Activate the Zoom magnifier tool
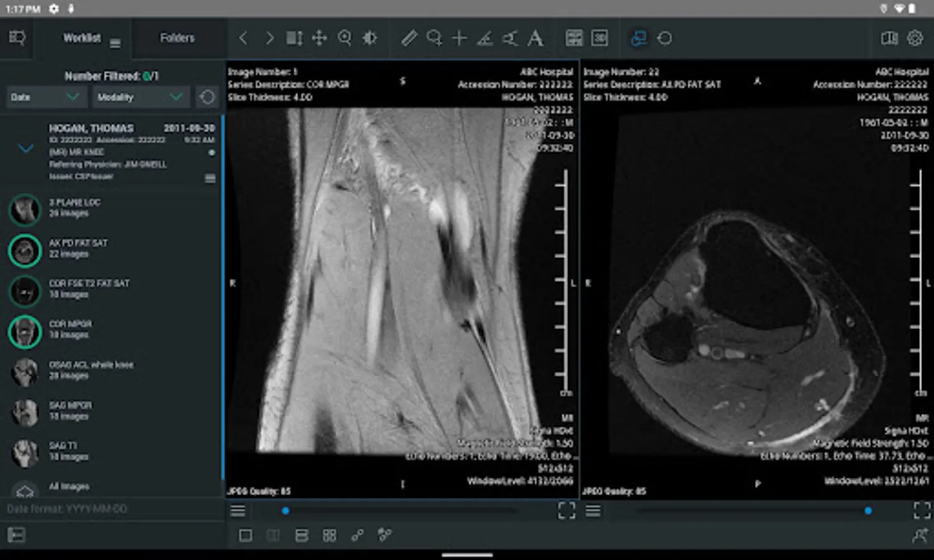The height and width of the screenshot is (560, 934). (x=345, y=39)
